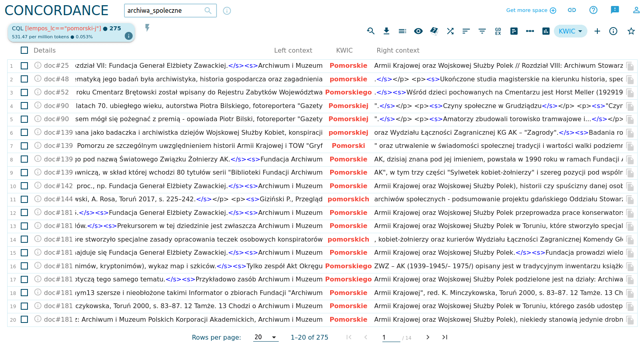
Task: Click the plus icon in the toolbar
Action: (x=597, y=31)
